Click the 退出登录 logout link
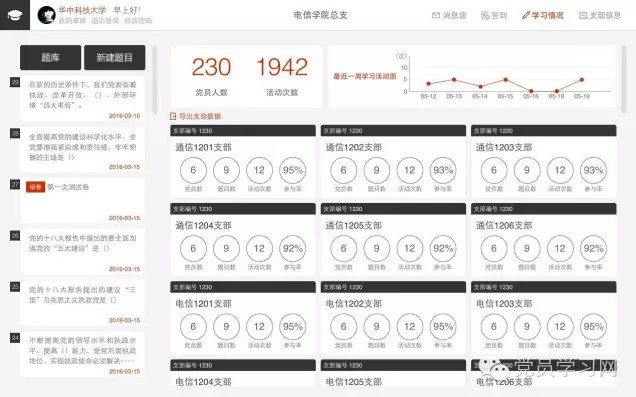The image size is (636, 397). click(105, 20)
